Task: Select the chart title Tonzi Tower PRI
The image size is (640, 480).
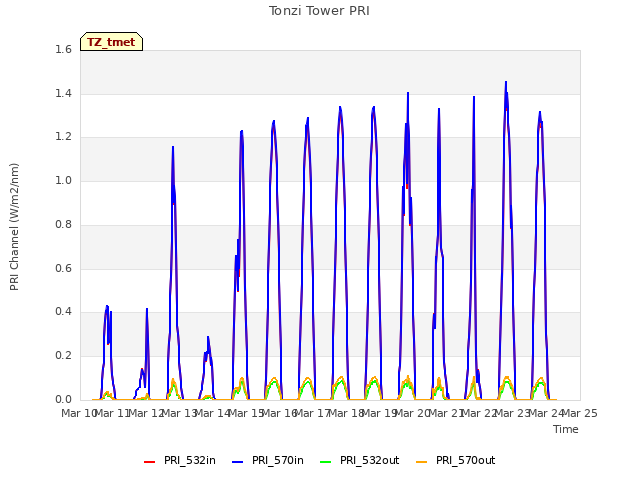Action: tap(319, 11)
